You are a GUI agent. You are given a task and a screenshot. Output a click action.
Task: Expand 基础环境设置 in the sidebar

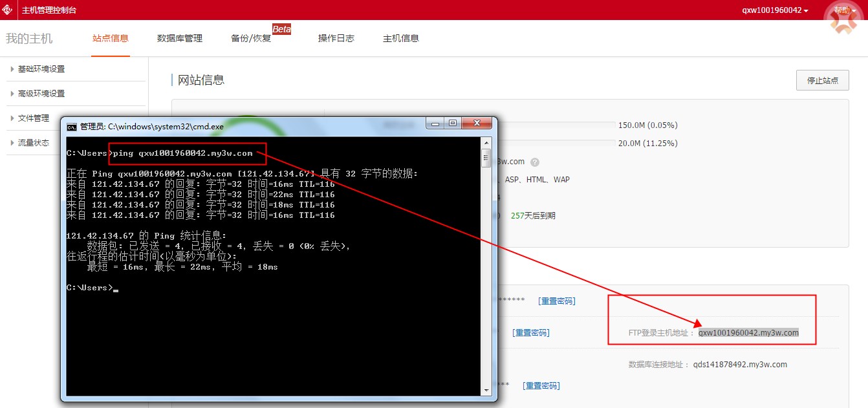[41, 69]
